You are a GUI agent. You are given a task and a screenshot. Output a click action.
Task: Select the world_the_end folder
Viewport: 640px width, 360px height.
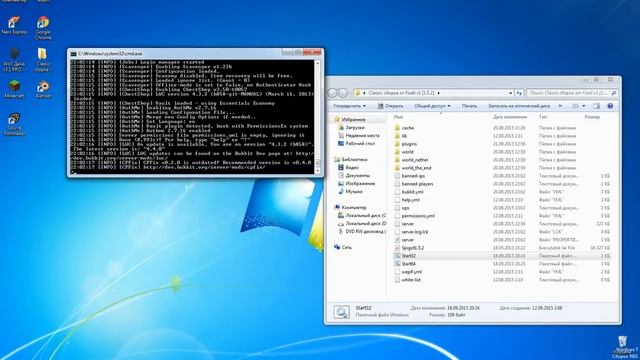(x=413, y=168)
